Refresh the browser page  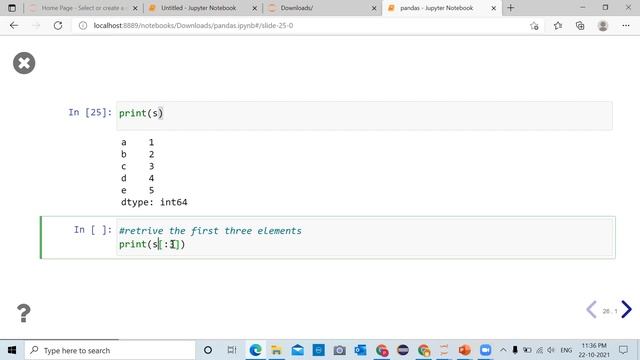[58, 25]
